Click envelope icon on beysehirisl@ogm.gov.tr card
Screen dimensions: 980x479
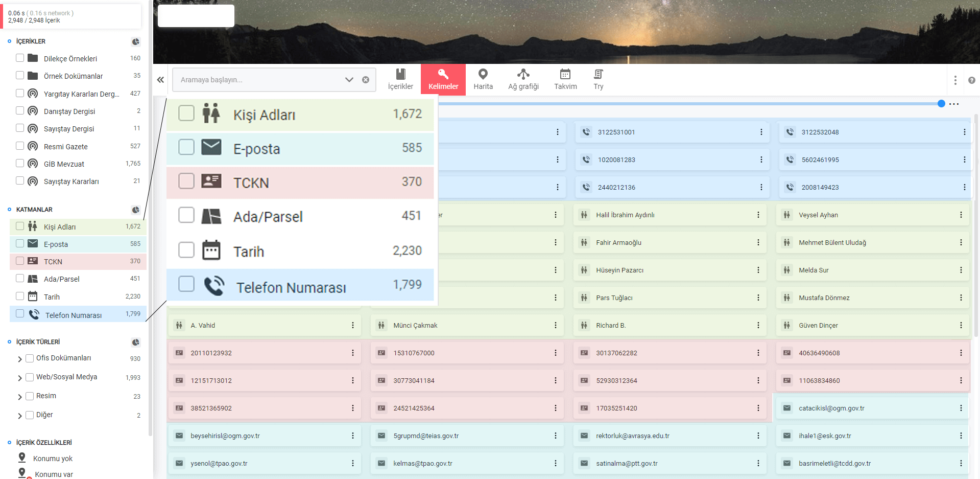(x=179, y=436)
